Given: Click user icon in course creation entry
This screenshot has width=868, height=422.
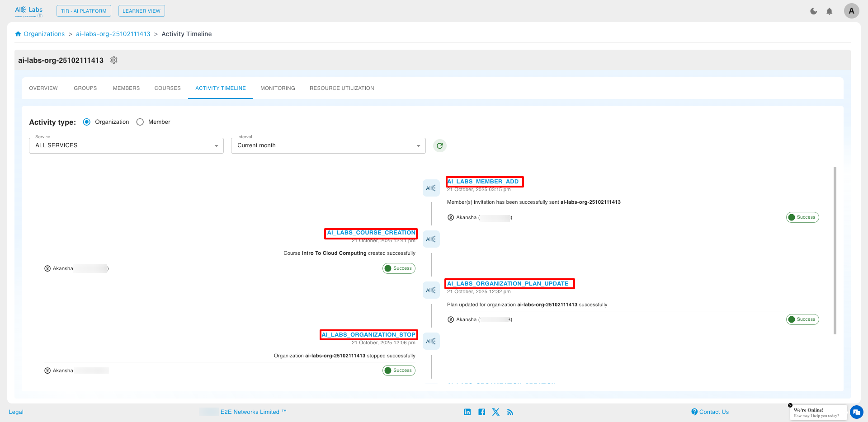Looking at the screenshot, I should 47,268.
